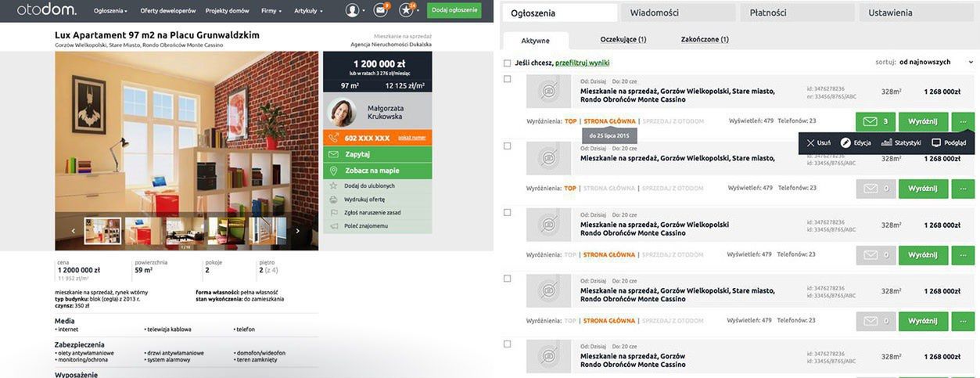Click megaphone icon for Poleć znajomemu
Screen dimensions: 980x378
(334, 225)
